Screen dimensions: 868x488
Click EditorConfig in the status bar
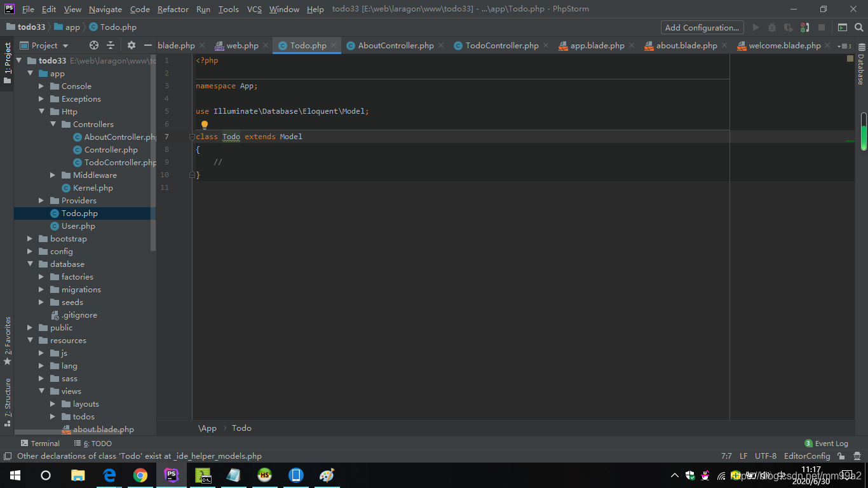pos(807,456)
